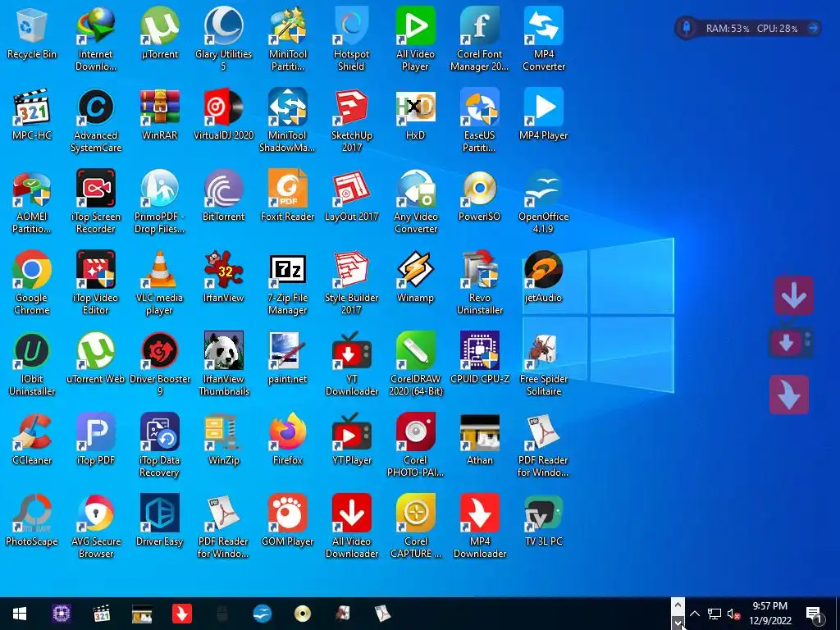This screenshot has height=630, width=840.
Task: Click Style Builder 2017 shortcut
Action: (x=351, y=283)
